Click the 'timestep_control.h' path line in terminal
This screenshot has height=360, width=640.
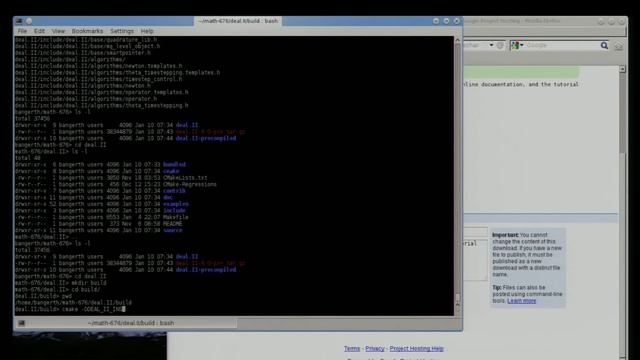coord(99,79)
